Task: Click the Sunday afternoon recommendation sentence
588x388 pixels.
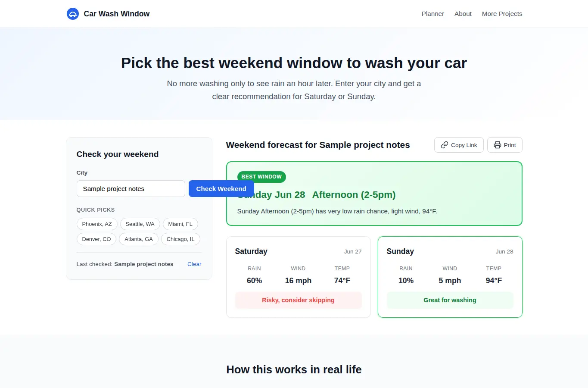Action: pyautogui.click(x=337, y=211)
